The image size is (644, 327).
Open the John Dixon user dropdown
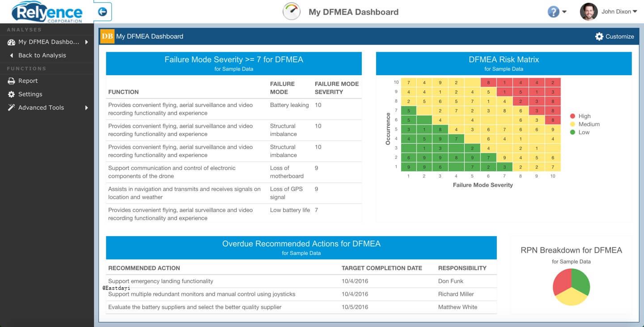coord(619,12)
